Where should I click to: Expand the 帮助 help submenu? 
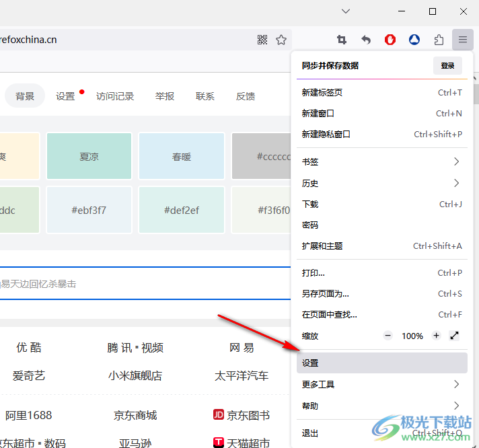pos(382,406)
